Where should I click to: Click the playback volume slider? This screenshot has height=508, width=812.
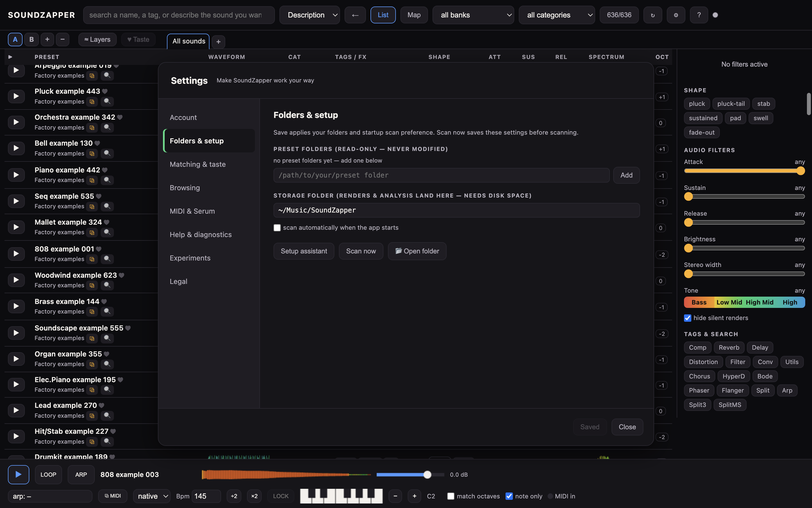[x=410, y=475]
